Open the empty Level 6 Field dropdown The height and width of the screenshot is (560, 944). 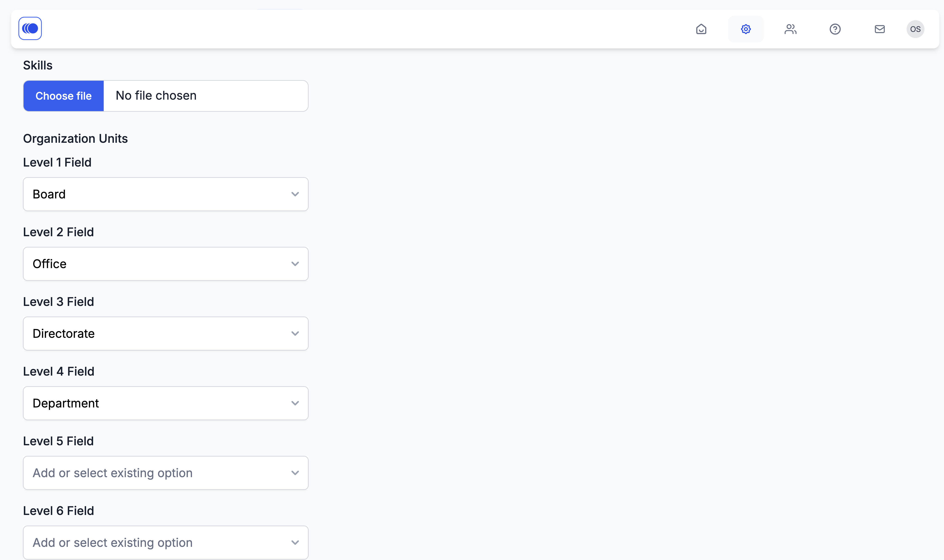pyautogui.click(x=166, y=542)
